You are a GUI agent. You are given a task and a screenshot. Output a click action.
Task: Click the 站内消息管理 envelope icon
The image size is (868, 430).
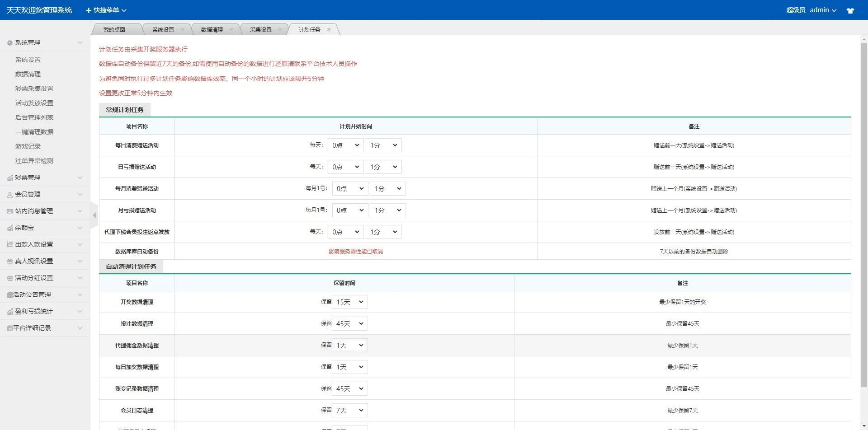pyautogui.click(x=9, y=211)
